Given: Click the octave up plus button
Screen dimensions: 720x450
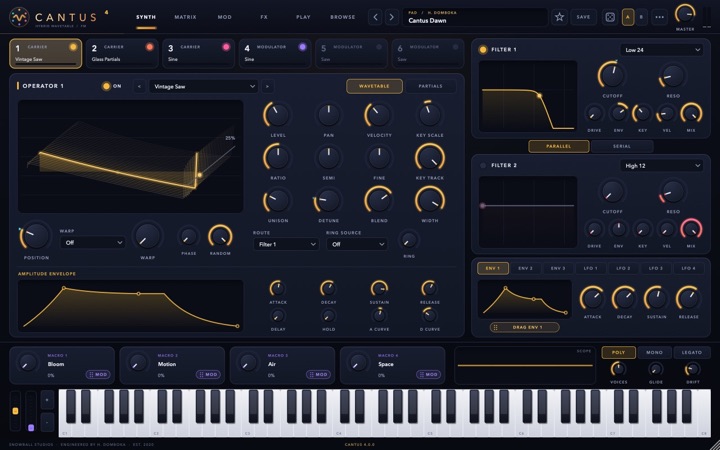Looking at the screenshot, I should coord(47,400).
